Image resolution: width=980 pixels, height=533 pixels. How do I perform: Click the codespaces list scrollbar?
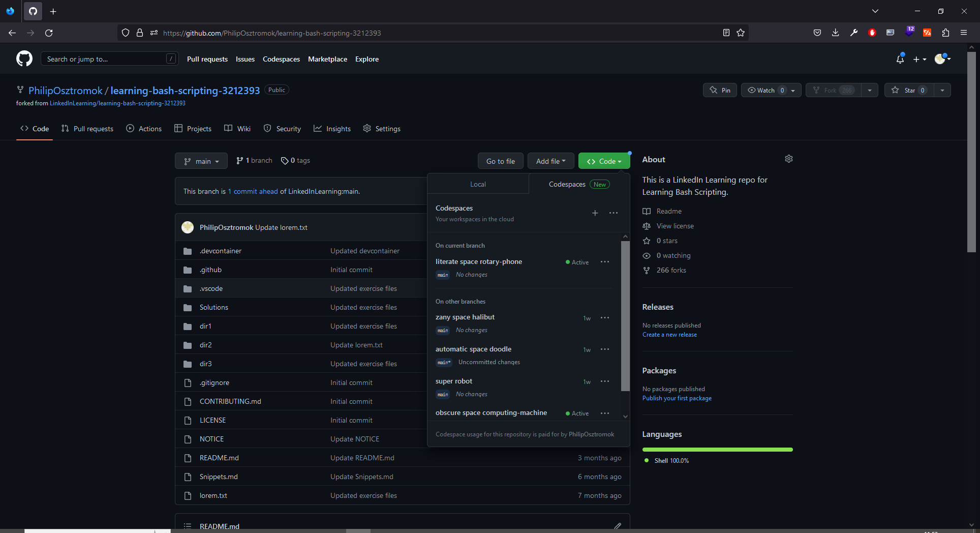click(x=625, y=315)
